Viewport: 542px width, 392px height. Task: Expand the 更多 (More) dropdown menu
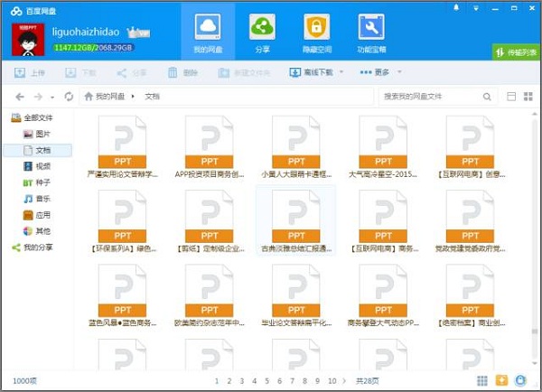tap(380, 72)
